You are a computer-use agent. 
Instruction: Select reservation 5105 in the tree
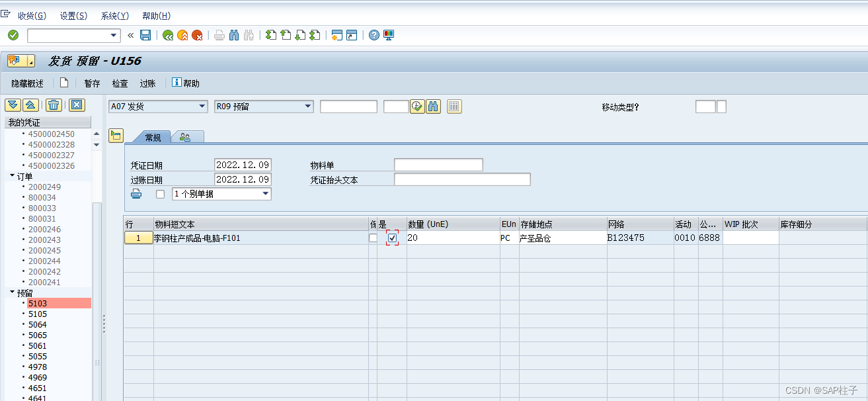tap(38, 314)
